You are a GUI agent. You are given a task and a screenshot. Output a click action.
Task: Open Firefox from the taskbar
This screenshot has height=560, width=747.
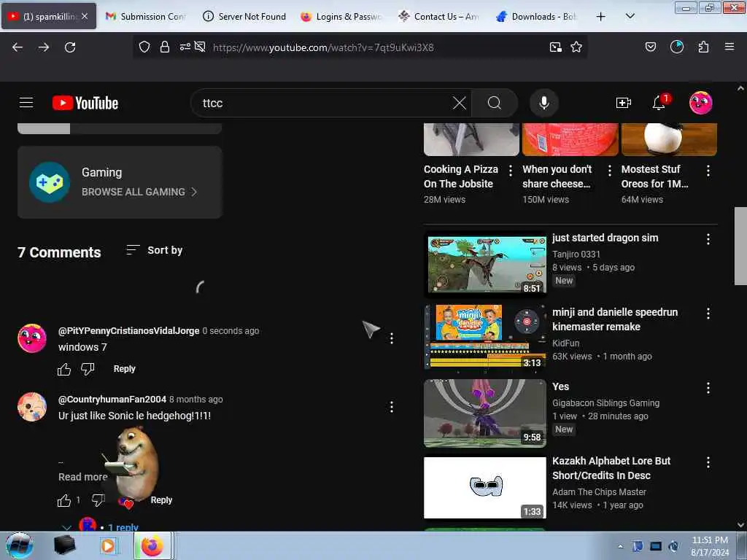point(152,546)
